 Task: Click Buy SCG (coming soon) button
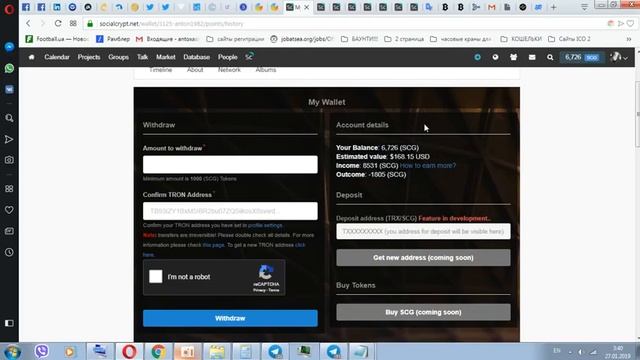[423, 312]
